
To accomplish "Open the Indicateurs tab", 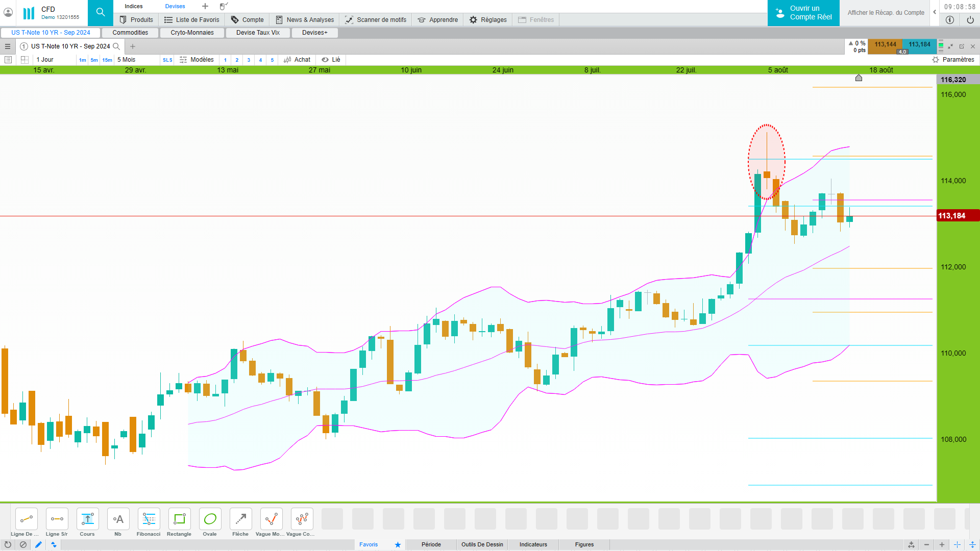I will click(x=533, y=545).
